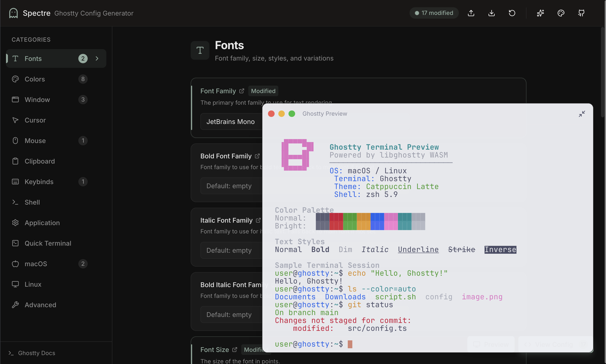Screen dimensions: 606x364
Task: Click the upload/export config icon
Action: coord(471,13)
